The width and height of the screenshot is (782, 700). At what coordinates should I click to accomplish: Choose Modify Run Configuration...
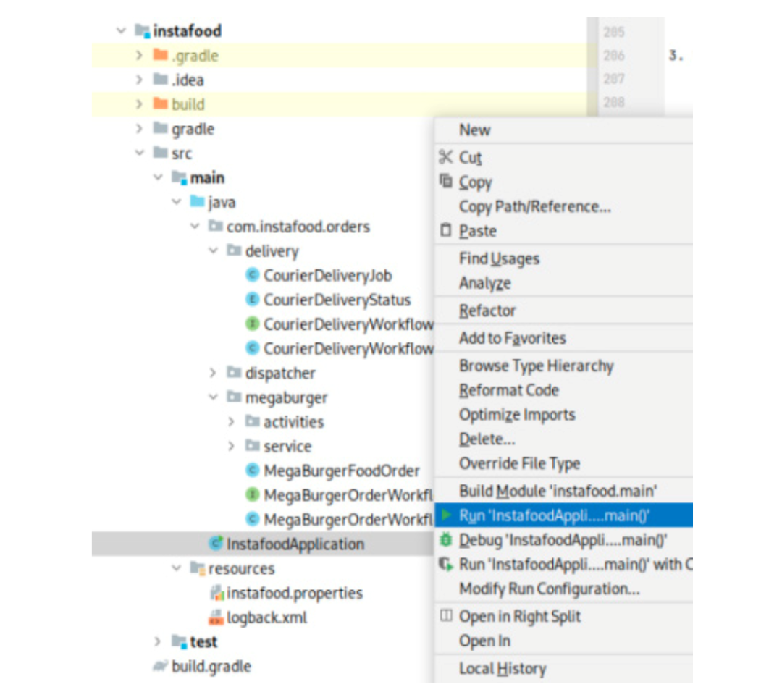click(549, 589)
